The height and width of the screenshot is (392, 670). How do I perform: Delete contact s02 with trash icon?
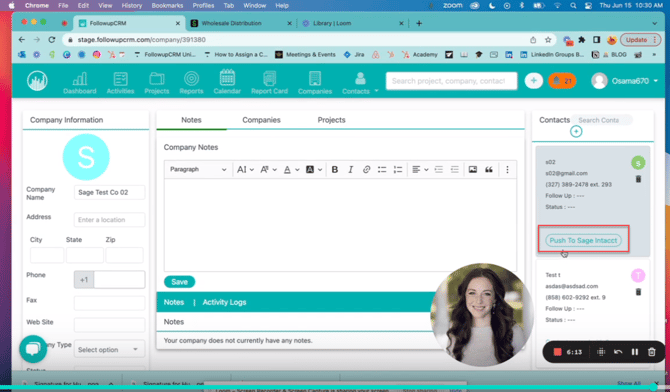tap(638, 179)
